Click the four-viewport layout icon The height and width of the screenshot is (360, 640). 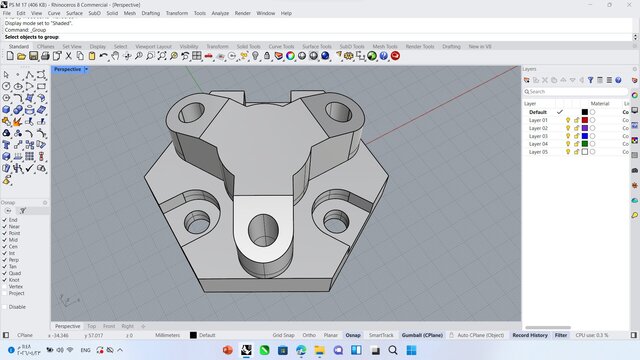tap(197, 56)
